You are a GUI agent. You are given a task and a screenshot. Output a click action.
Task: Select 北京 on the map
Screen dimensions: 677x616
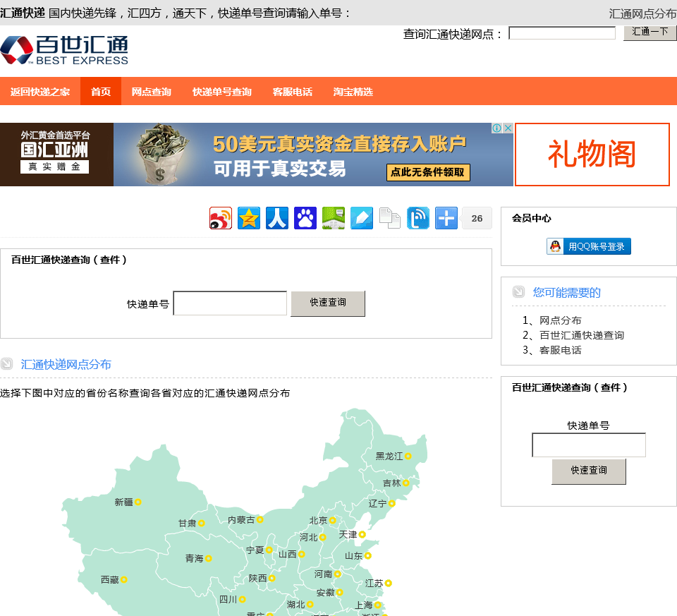click(x=322, y=521)
